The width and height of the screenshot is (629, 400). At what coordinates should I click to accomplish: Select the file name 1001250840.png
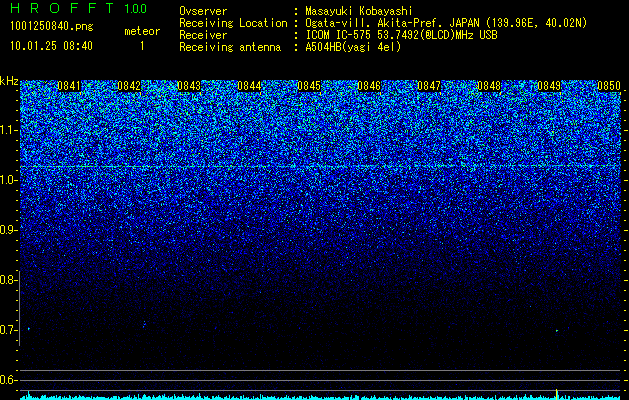coord(52,26)
